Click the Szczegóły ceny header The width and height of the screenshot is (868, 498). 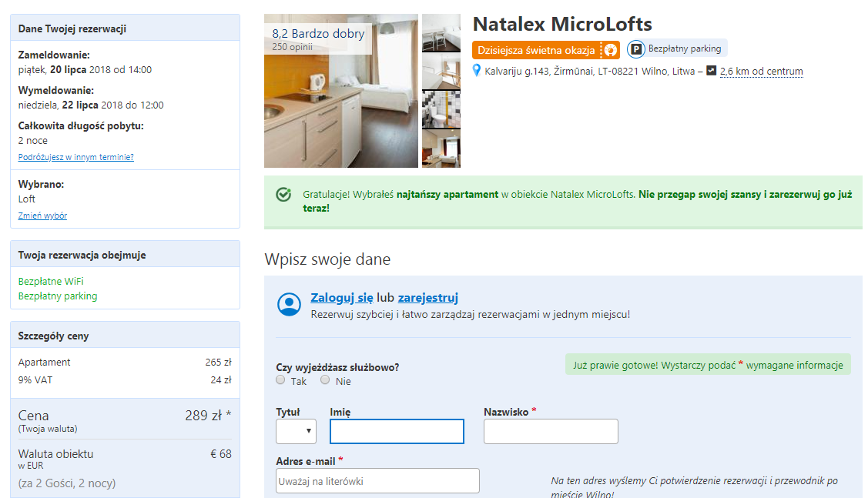(125, 336)
